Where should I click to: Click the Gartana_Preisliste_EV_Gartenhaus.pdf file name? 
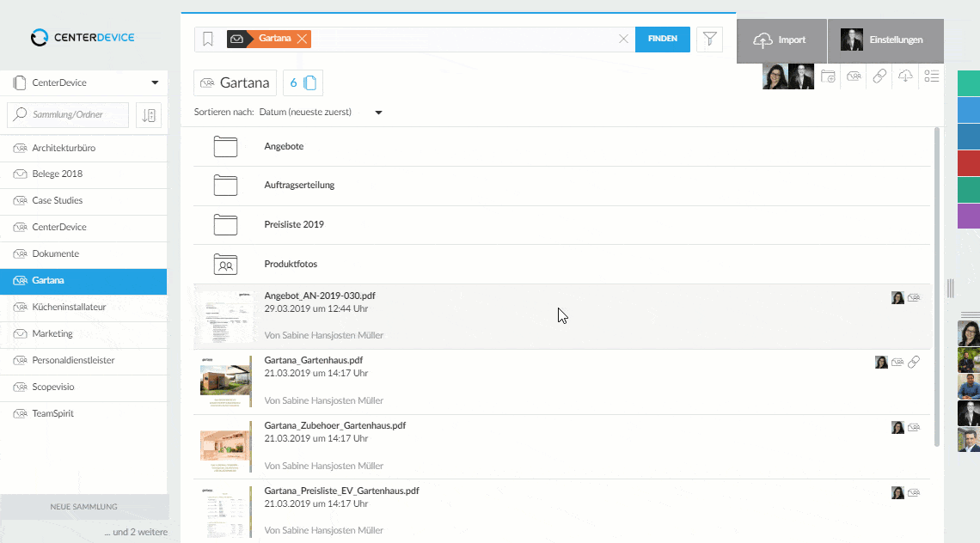coord(342,491)
